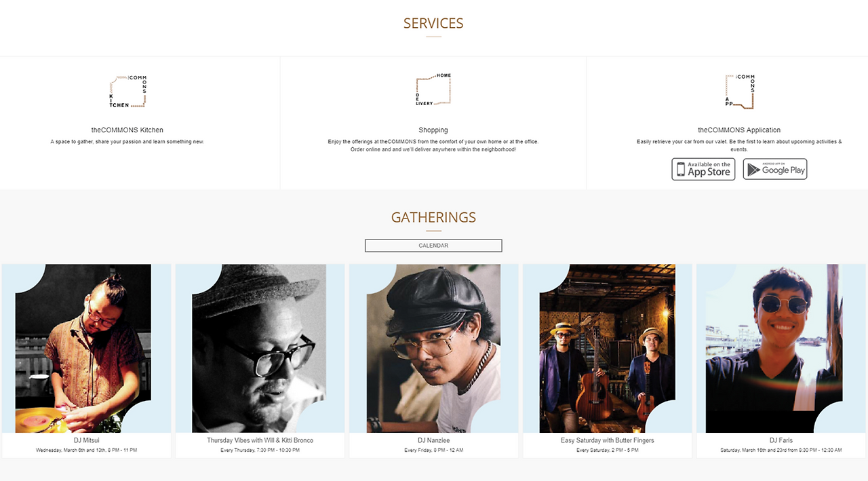Select theCOMMONS App logo icon
This screenshot has width=868, height=481.
click(739, 92)
